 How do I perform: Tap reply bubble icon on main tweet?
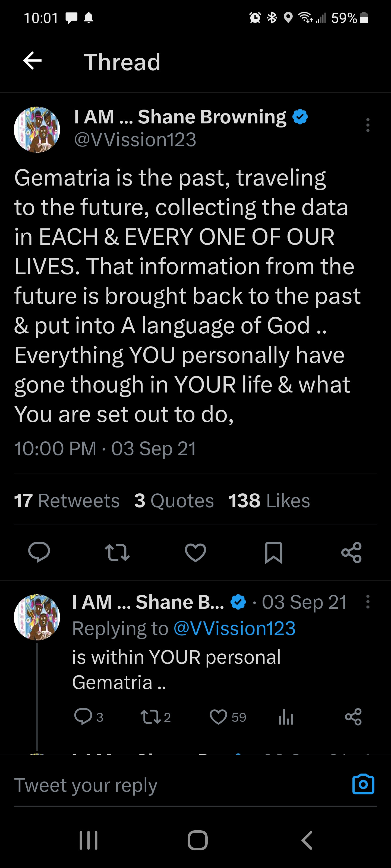[39, 552]
